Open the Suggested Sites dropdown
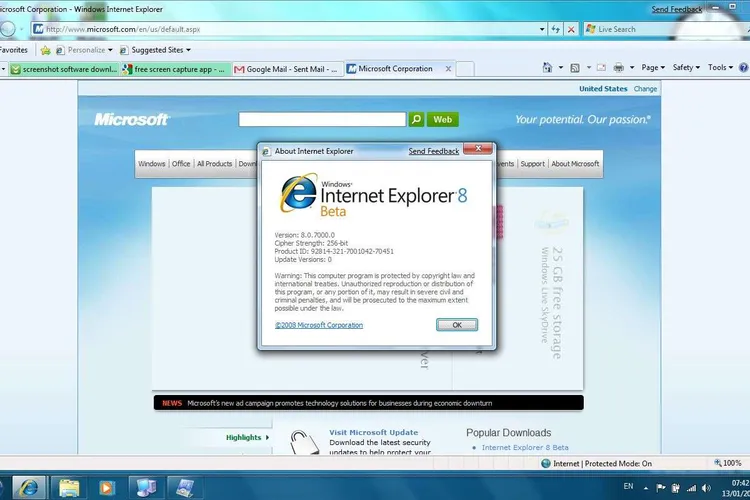Viewport: 750px width, 500px height. (155, 50)
